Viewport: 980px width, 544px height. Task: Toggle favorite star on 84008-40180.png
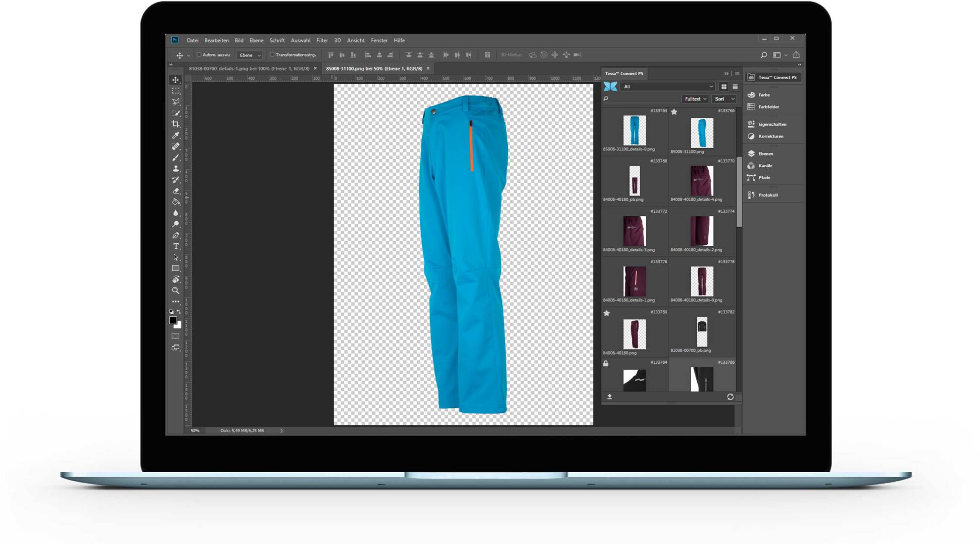pos(607,313)
